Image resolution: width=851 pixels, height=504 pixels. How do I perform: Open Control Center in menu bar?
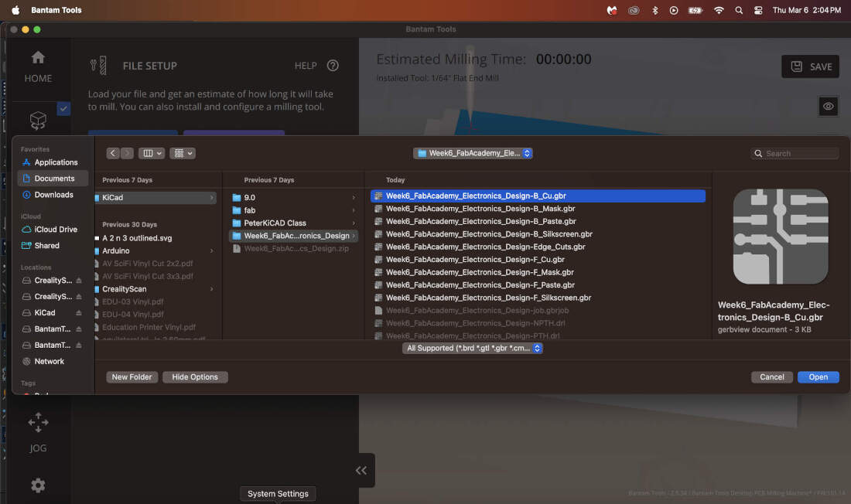(758, 10)
